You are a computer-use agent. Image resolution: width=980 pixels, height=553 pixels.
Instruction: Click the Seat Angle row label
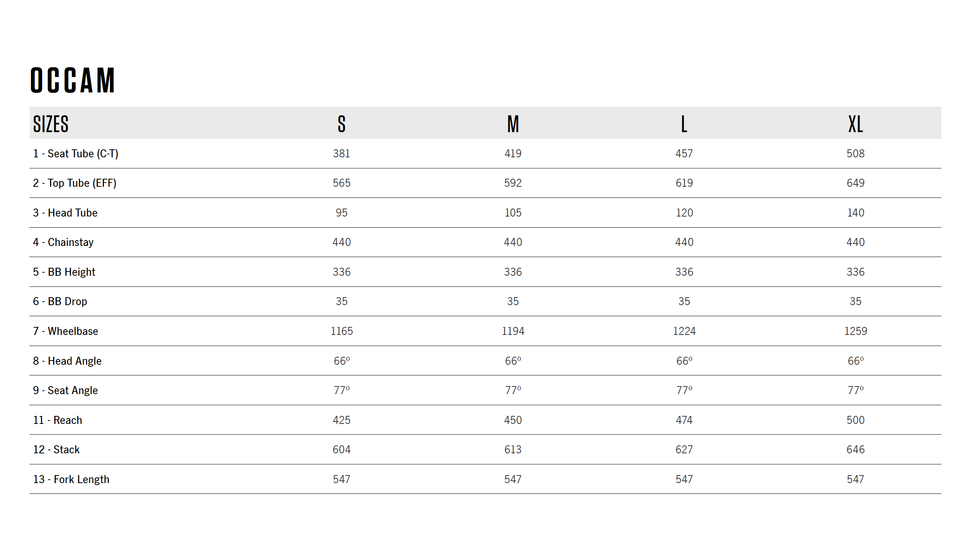click(65, 390)
